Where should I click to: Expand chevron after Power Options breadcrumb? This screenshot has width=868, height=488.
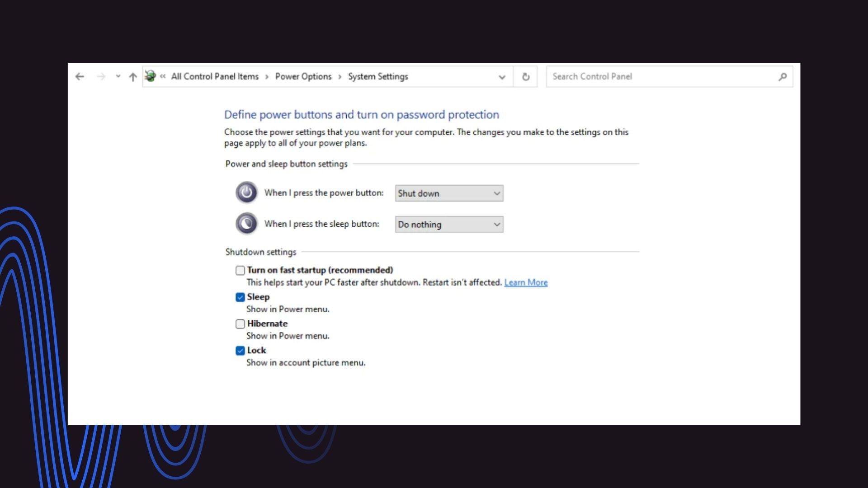340,77
